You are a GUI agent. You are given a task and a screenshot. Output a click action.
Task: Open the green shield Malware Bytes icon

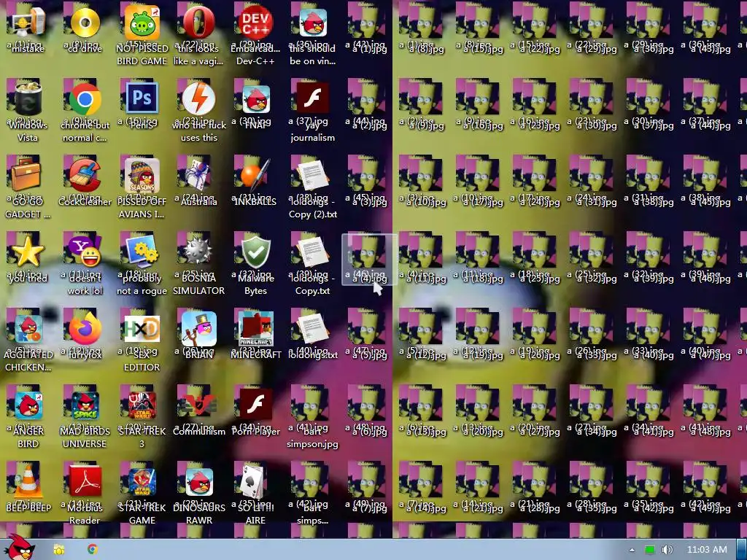(255, 252)
